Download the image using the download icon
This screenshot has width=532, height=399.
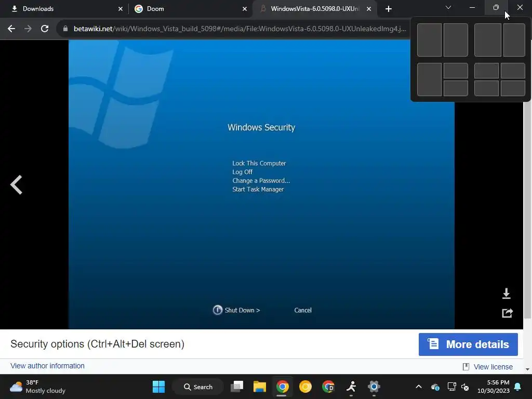pyautogui.click(x=506, y=294)
